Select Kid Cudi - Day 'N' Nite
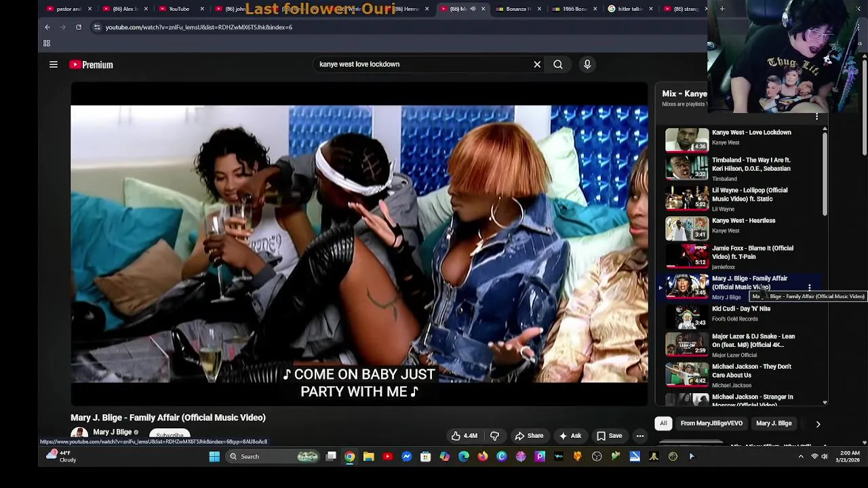Viewport: 868px width, 488px height. 741,308
